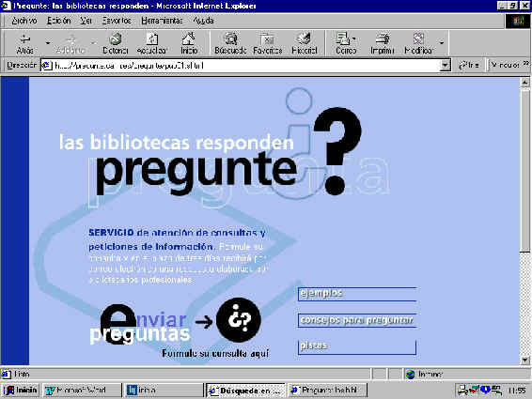Click the vertical scrollbar down arrow

tap(524, 361)
